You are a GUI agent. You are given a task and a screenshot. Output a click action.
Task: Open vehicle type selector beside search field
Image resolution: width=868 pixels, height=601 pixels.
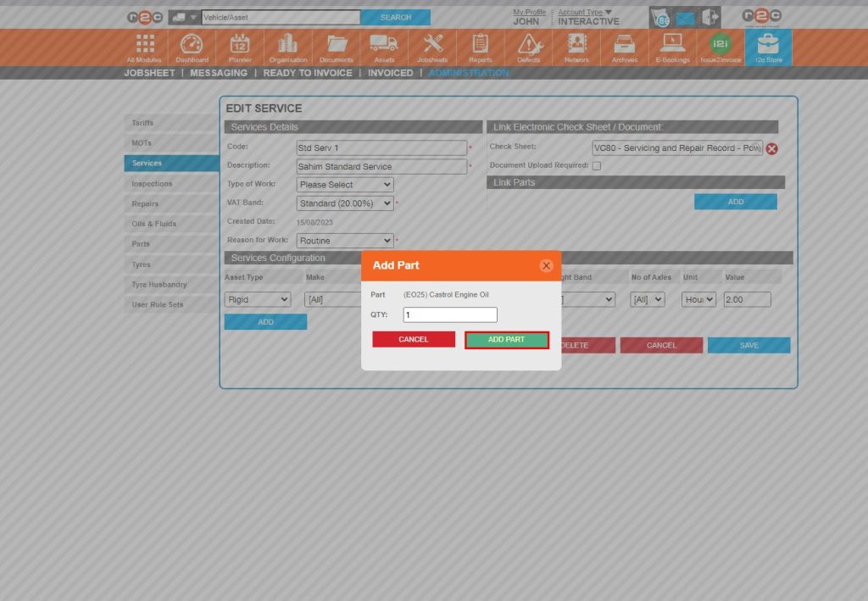tap(183, 18)
